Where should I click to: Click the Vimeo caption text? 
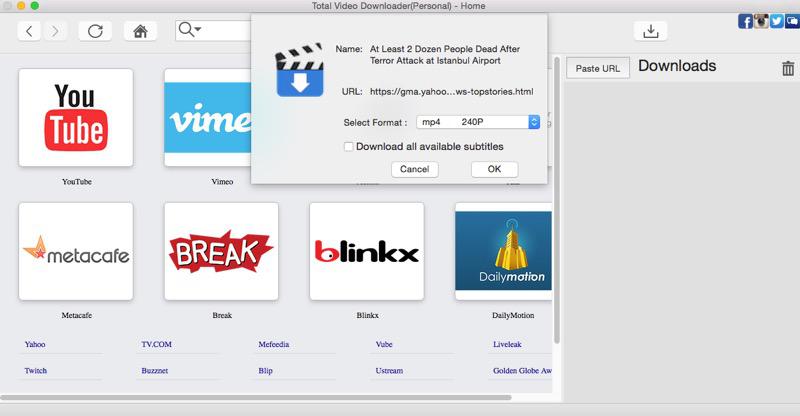[x=222, y=182]
